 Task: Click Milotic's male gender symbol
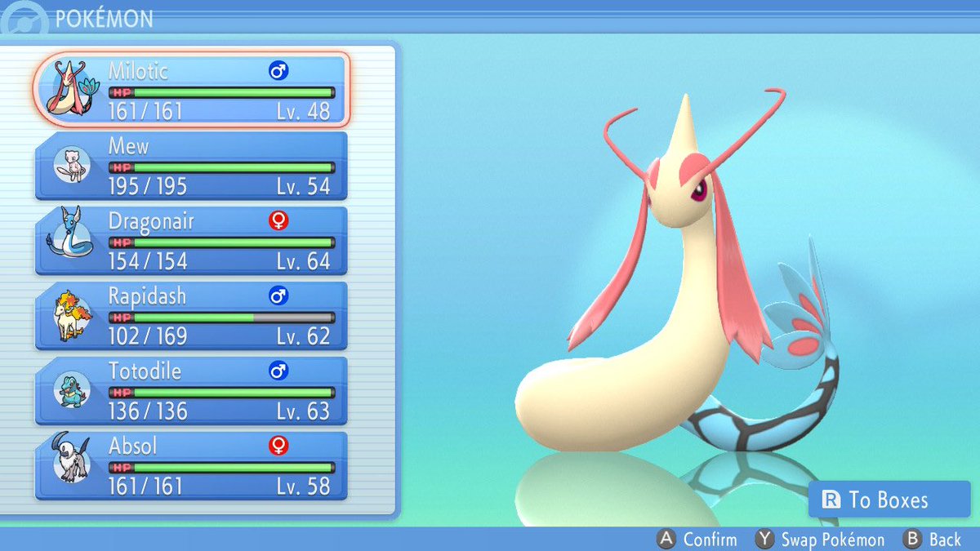tap(278, 72)
